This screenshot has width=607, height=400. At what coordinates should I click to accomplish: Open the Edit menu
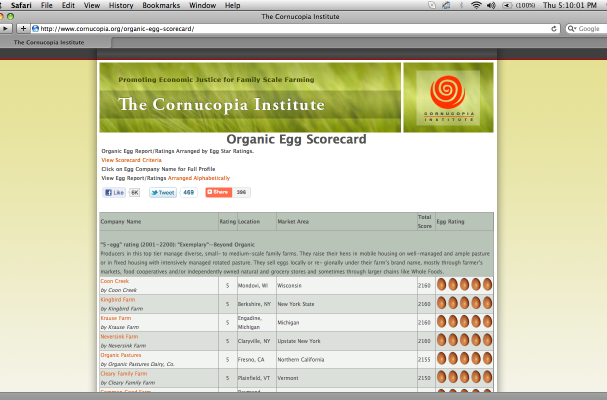tap(68, 5)
